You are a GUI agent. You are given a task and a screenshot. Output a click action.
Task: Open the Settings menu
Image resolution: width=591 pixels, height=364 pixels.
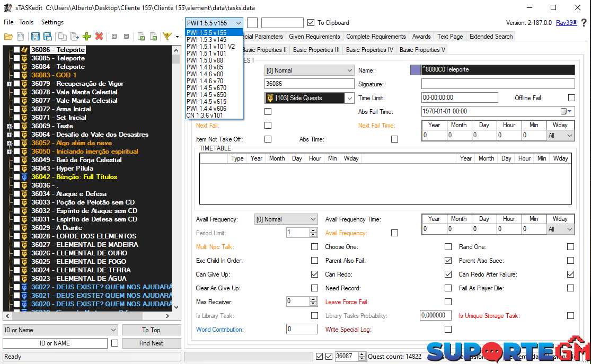pos(52,22)
